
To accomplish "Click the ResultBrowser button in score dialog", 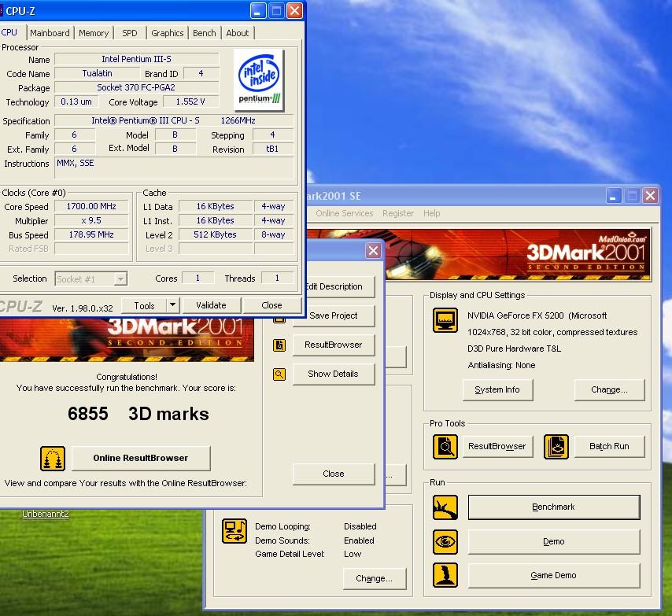I will click(x=334, y=345).
